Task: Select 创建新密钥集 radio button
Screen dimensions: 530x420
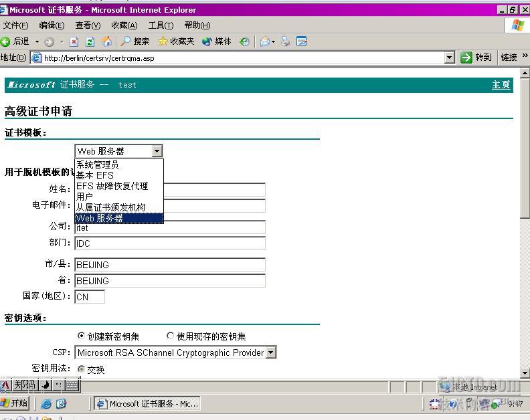Action: pos(81,336)
